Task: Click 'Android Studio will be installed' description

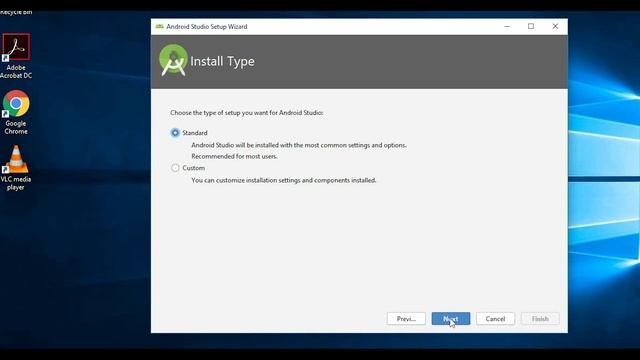Action: 299,145
